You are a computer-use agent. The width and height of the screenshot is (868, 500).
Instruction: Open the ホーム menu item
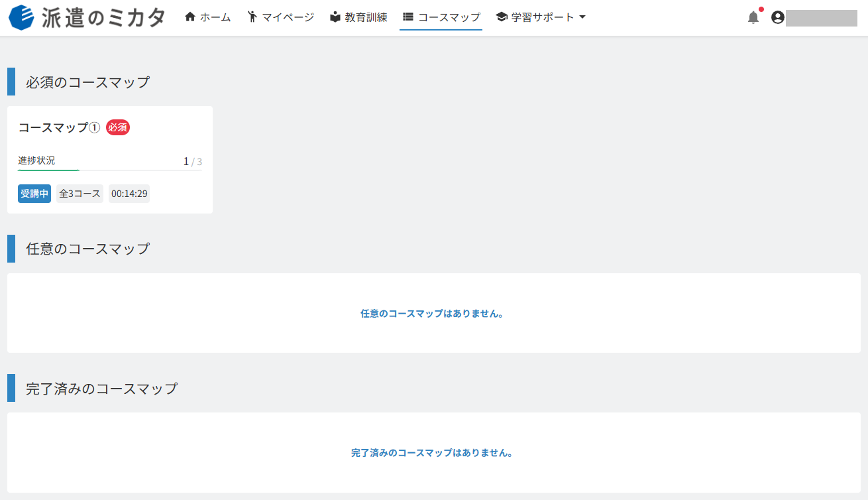(x=215, y=17)
